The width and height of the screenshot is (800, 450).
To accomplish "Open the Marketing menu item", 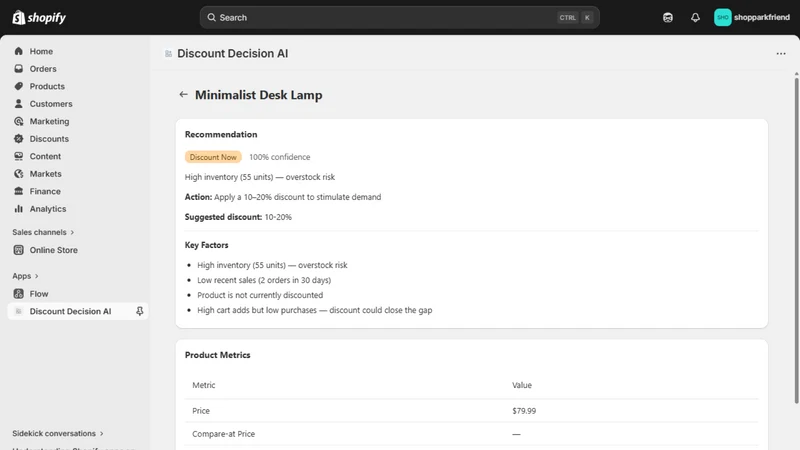I will click(x=49, y=121).
